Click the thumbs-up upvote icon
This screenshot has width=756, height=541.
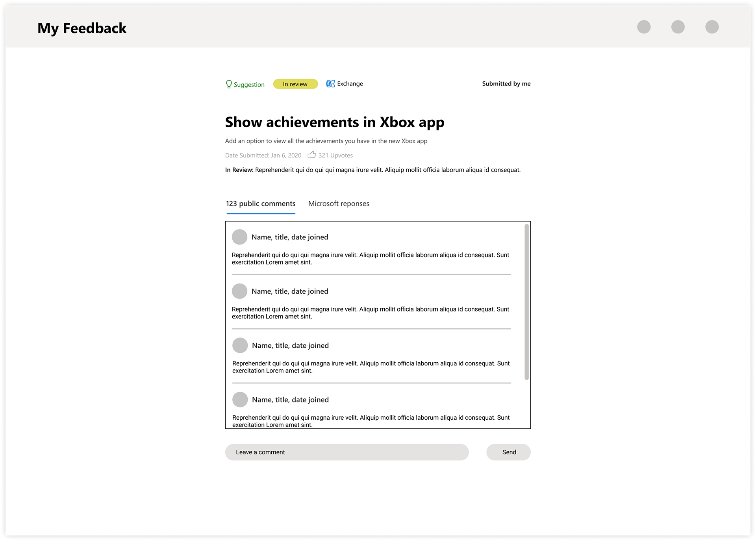pyautogui.click(x=312, y=155)
